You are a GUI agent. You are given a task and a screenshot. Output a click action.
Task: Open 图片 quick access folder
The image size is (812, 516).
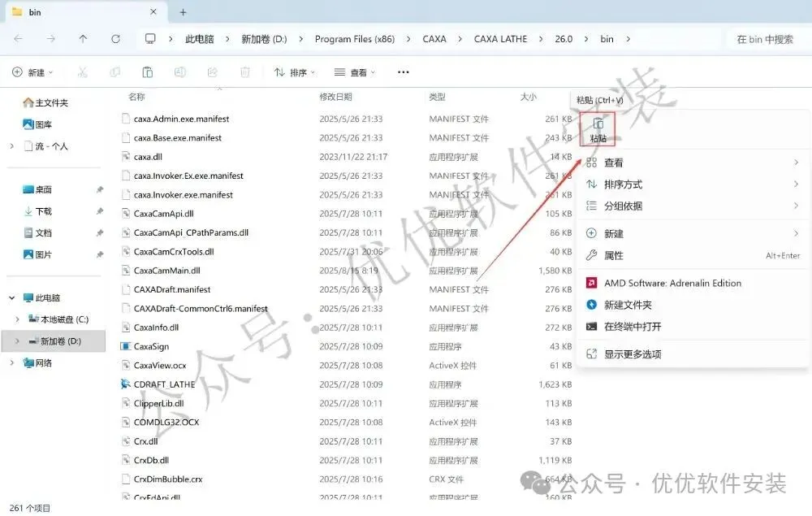pyautogui.click(x=37, y=255)
